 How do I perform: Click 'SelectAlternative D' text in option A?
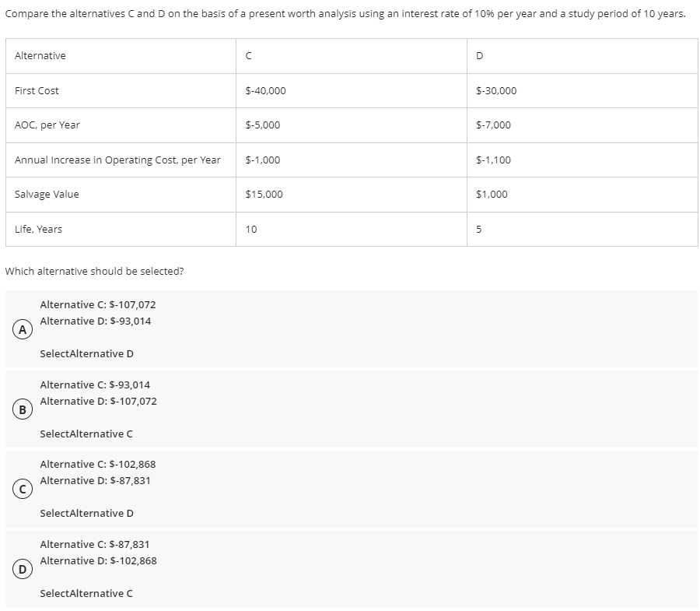coord(86,353)
